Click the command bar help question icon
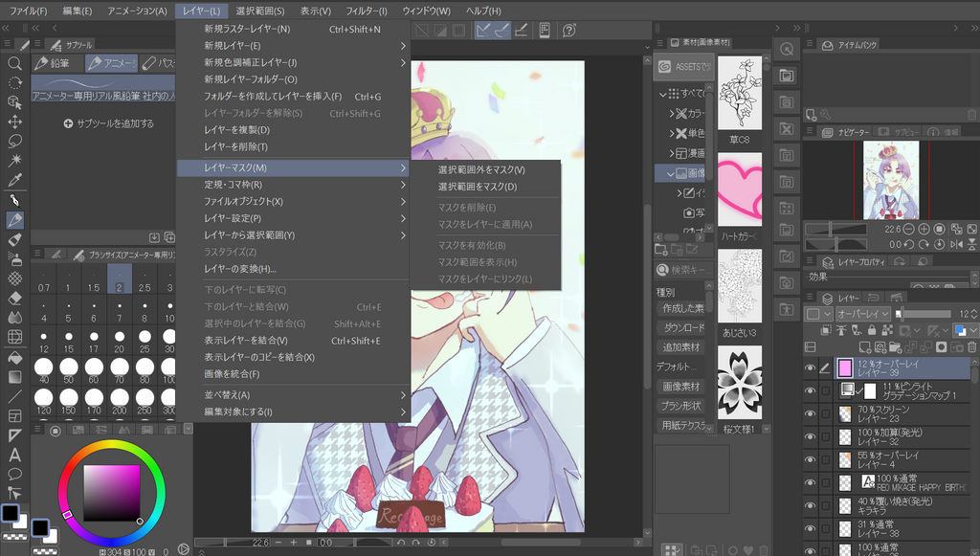 tap(568, 30)
